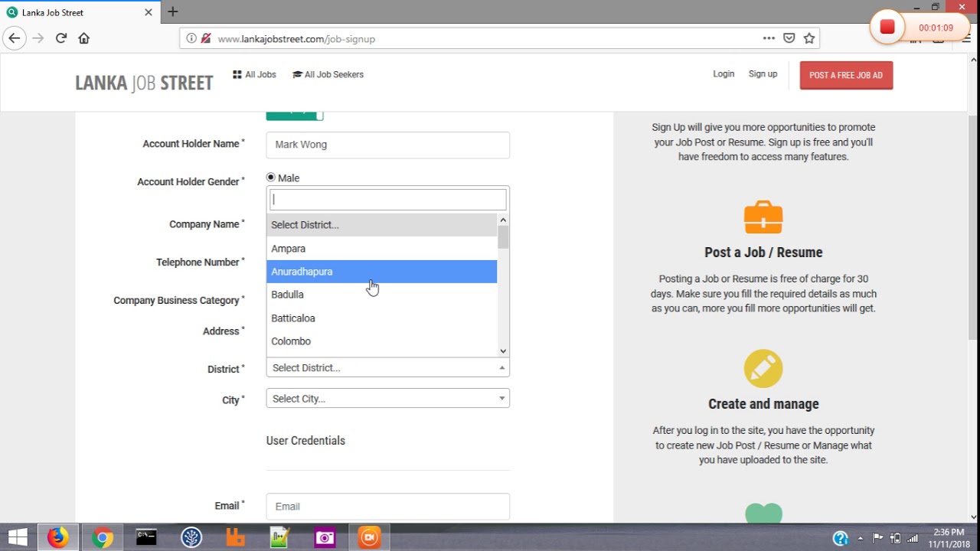Open the clock showing 2:36 PM
This screenshot has width=980, height=551.
(949, 538)
